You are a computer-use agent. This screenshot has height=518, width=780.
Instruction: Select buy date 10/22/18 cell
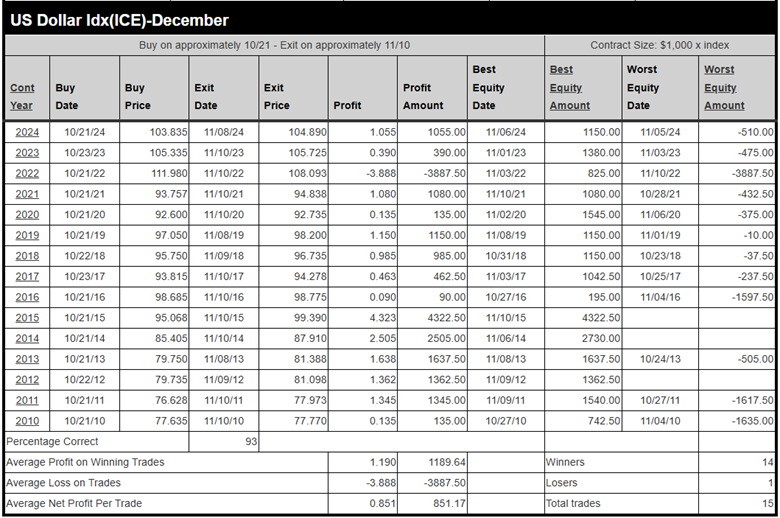click(x=85, y=256)
